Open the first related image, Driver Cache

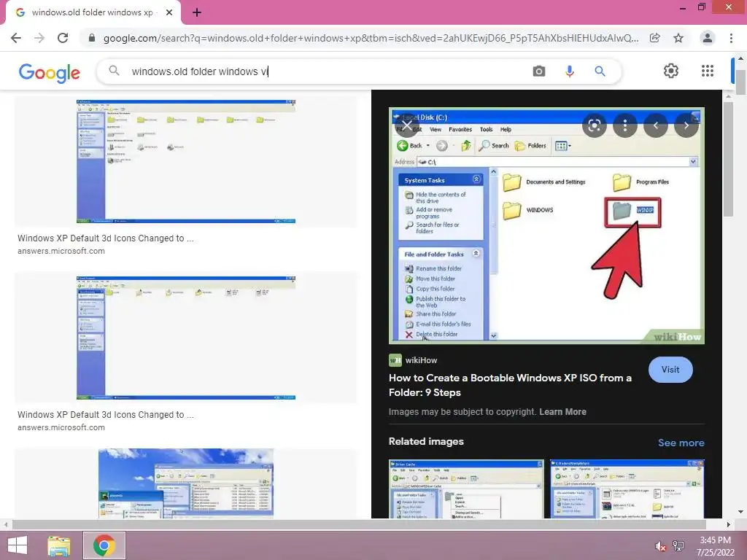(466, 489)
